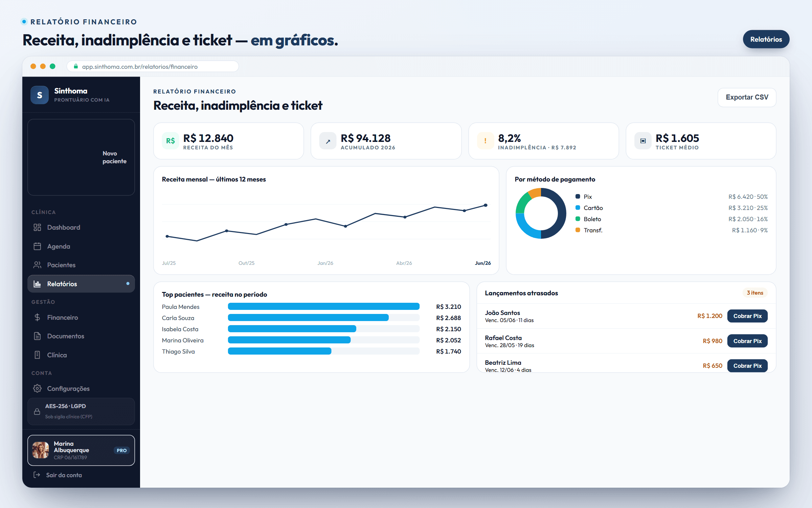Click Paula Mendes revenue bar

point(324,306)
